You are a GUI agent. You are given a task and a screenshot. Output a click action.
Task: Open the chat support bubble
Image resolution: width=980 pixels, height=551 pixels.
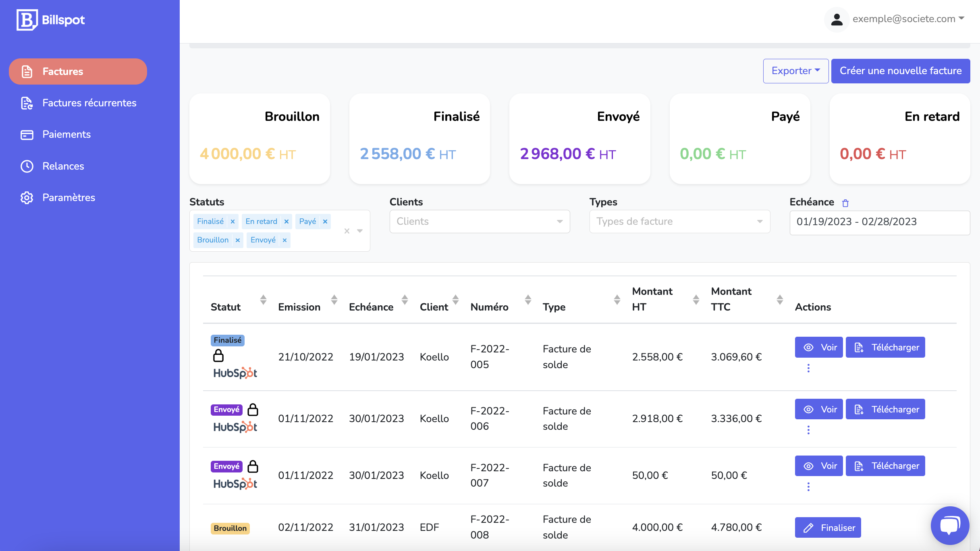click(x=949, y=526)
